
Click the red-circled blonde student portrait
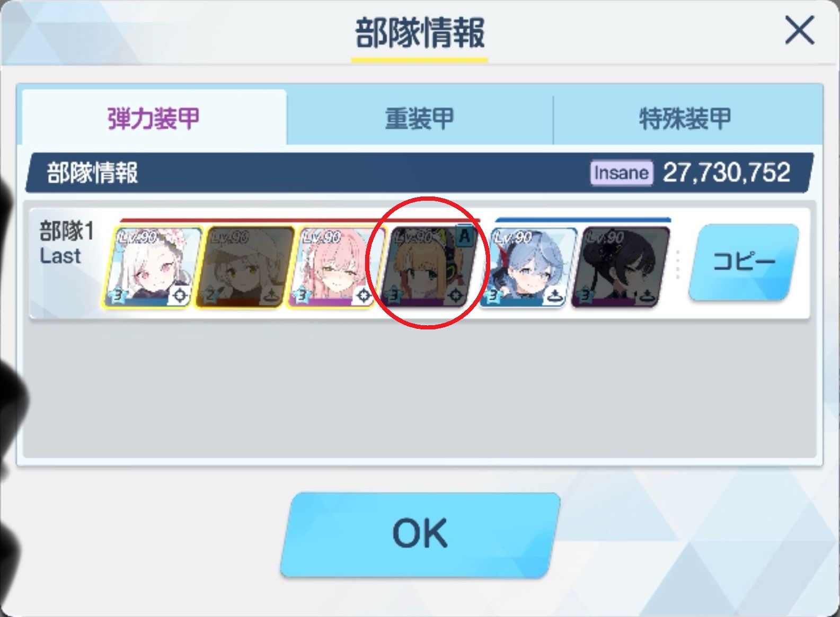click(428, 267)
